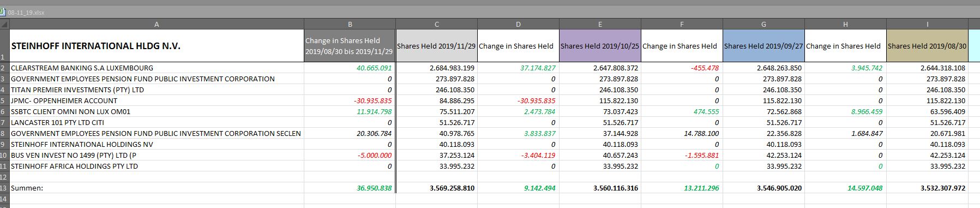The image size is (980, 208).
Task: Click total 36.950.838
Action: pos(374,188)
